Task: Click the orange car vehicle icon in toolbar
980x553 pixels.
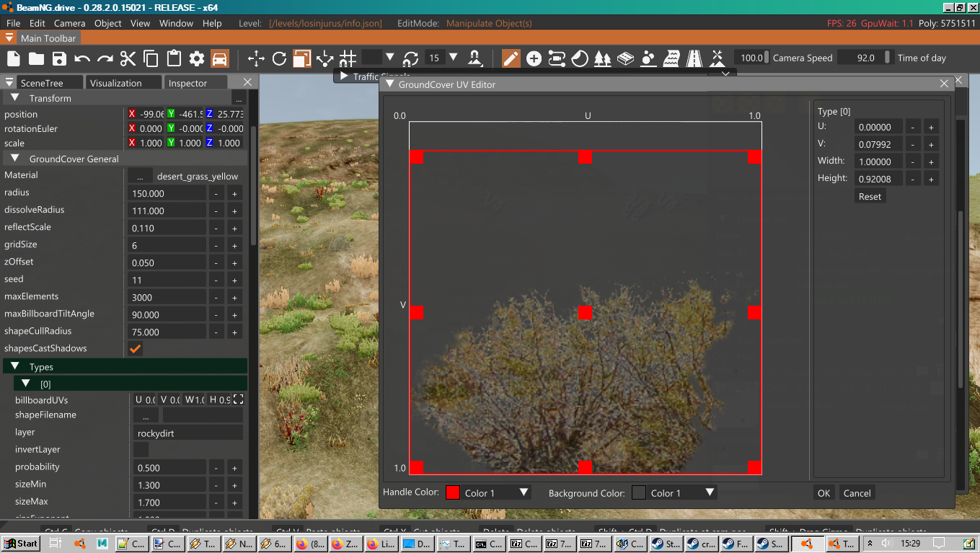Action: click(x=220, y=58)
